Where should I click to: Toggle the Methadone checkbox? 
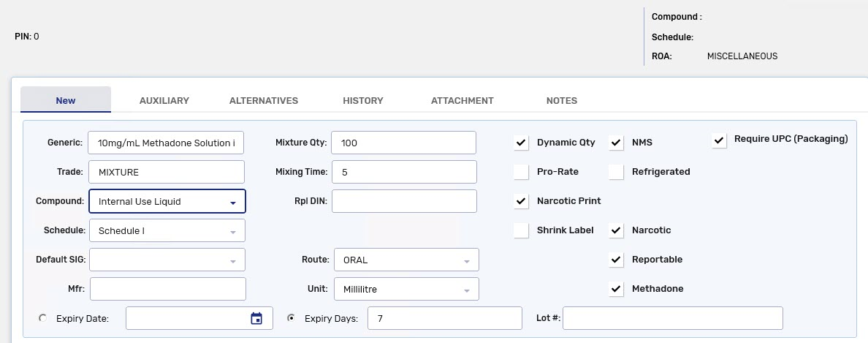pos(616,289)
